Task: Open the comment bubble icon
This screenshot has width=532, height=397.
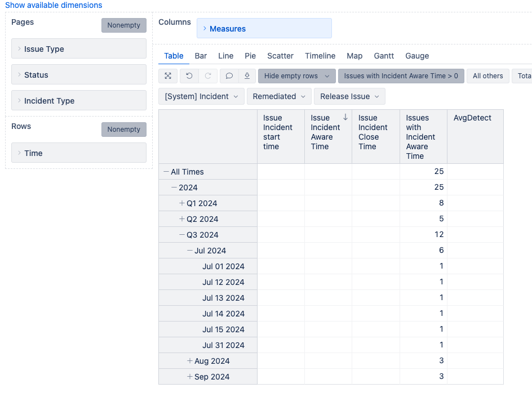Action: click(229, 76)
